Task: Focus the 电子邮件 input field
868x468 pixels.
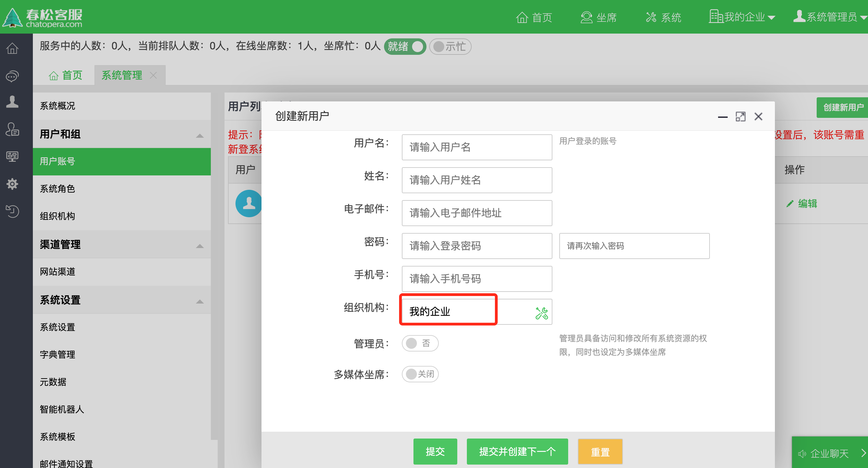Action: (x=477, y=213)
